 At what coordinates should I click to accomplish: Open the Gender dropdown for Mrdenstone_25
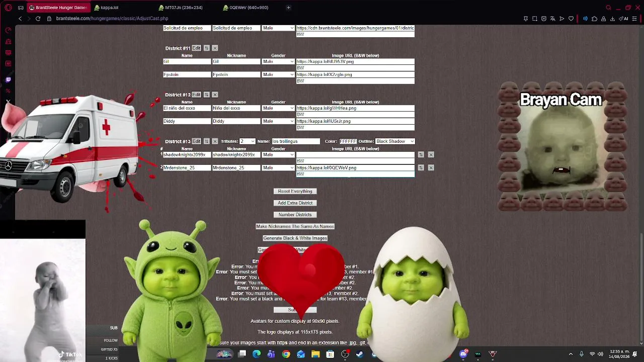click(278, 168)
